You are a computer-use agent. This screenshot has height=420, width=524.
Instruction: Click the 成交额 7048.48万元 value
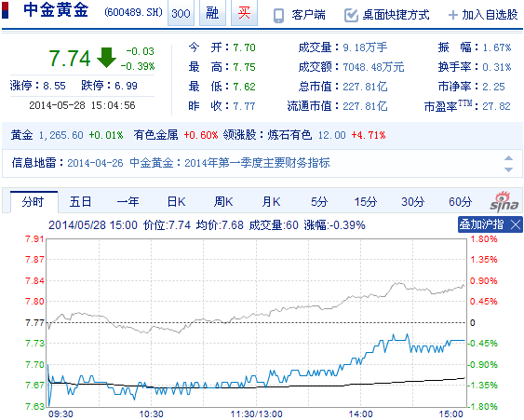point(373,67)
